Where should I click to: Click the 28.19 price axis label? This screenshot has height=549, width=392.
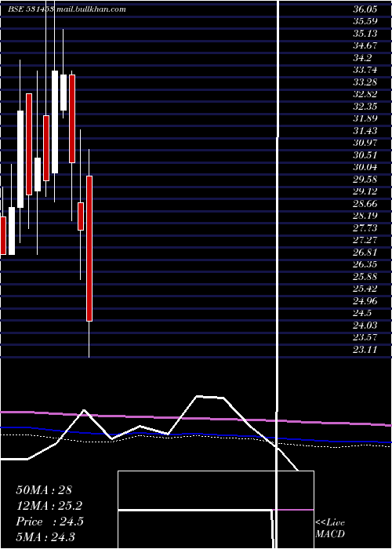pyautogui.click(x=365, y=216)
